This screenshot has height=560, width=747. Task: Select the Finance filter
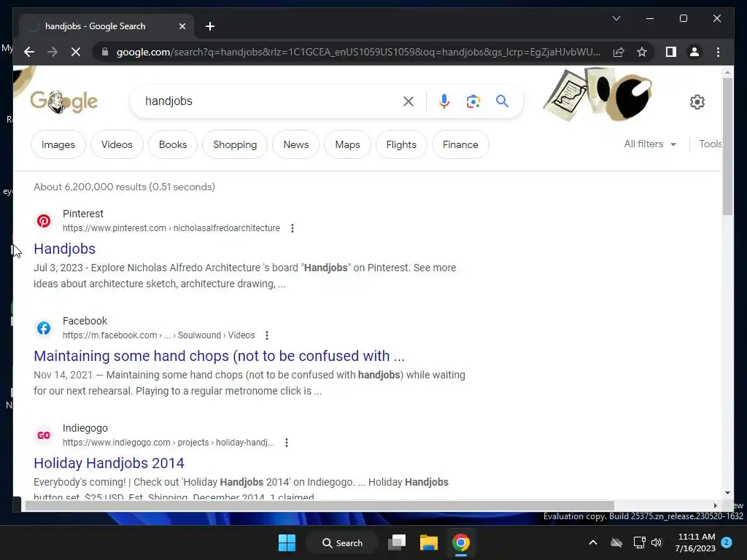[460, 144]
